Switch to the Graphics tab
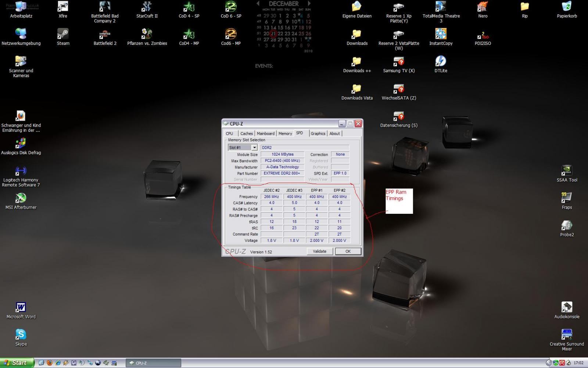The width and height of the screenshot is (588, 368). click(x=318, y=134)
